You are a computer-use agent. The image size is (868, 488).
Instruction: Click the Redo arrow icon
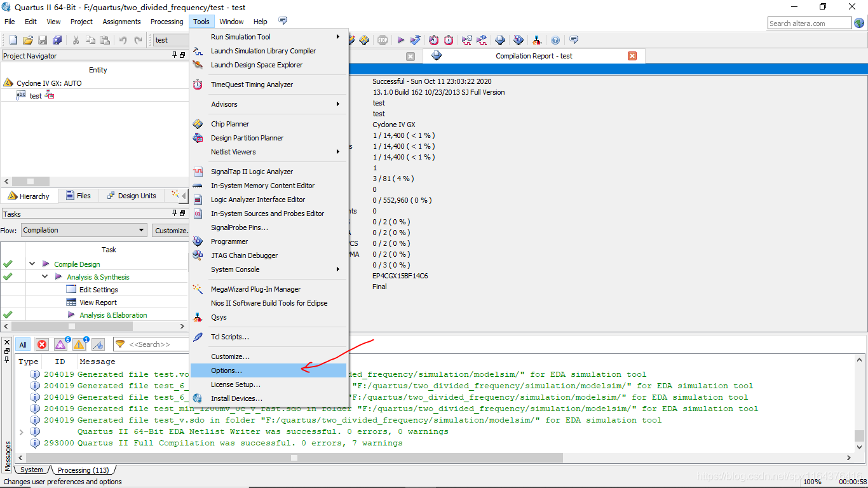pos(138,40)
